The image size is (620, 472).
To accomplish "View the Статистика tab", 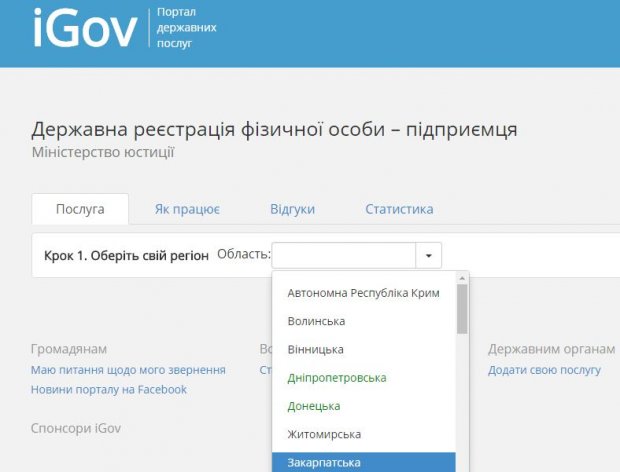I will [x=399, y=209].
